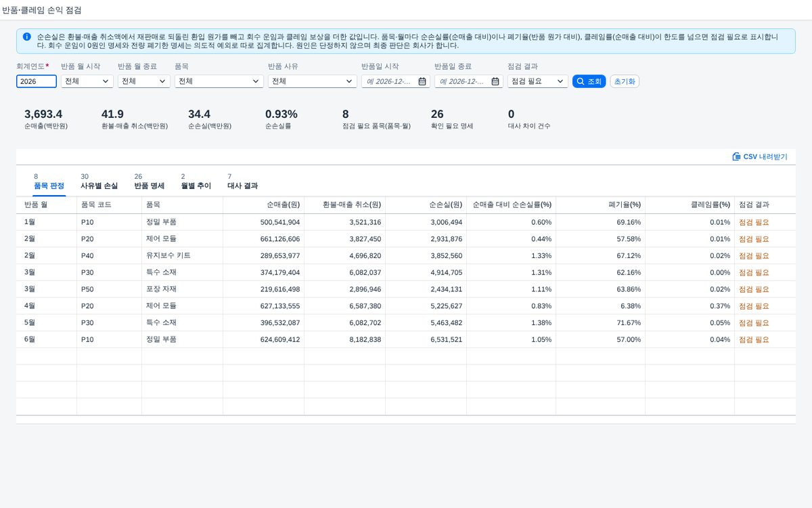Viewport: 812px width, 508px height.
Task: Open the 반품 명세 tab
Action: (149, 182)
